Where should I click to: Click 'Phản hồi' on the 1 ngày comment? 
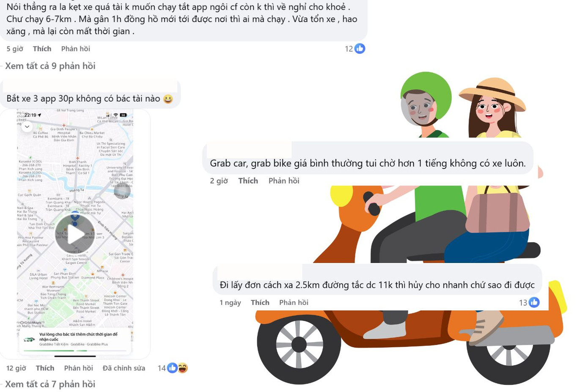point(294,302)
